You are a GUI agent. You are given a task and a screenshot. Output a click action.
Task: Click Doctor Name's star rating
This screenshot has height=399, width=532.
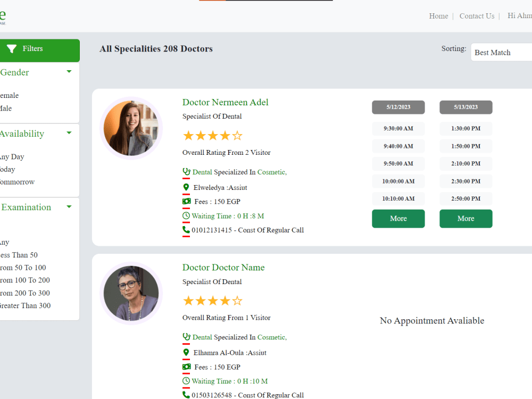pyautogui.click(x=212, y=301)
